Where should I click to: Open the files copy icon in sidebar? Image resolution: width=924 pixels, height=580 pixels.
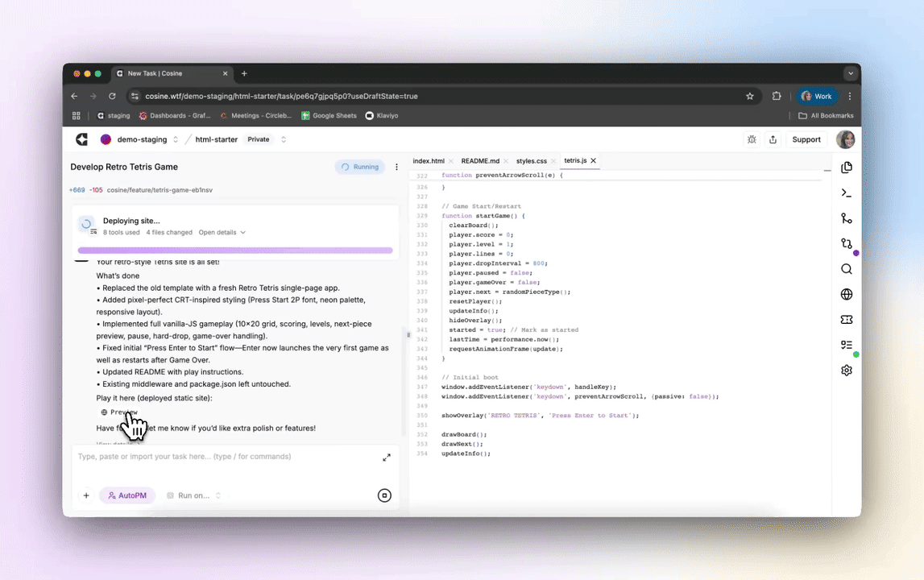pos(846,168)
